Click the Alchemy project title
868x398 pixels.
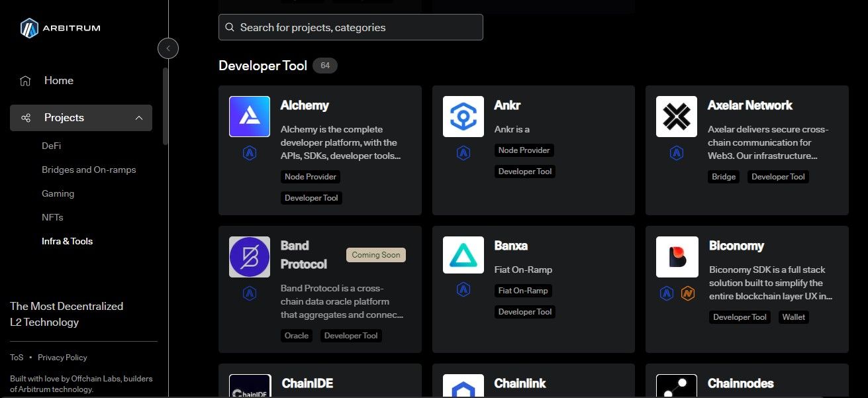(x=305, y=105)
